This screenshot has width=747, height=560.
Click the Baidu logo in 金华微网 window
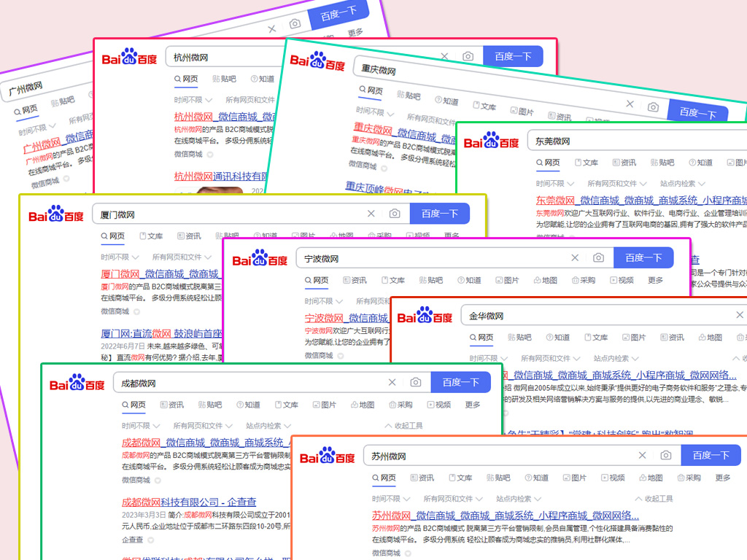[x=425, y=315]
